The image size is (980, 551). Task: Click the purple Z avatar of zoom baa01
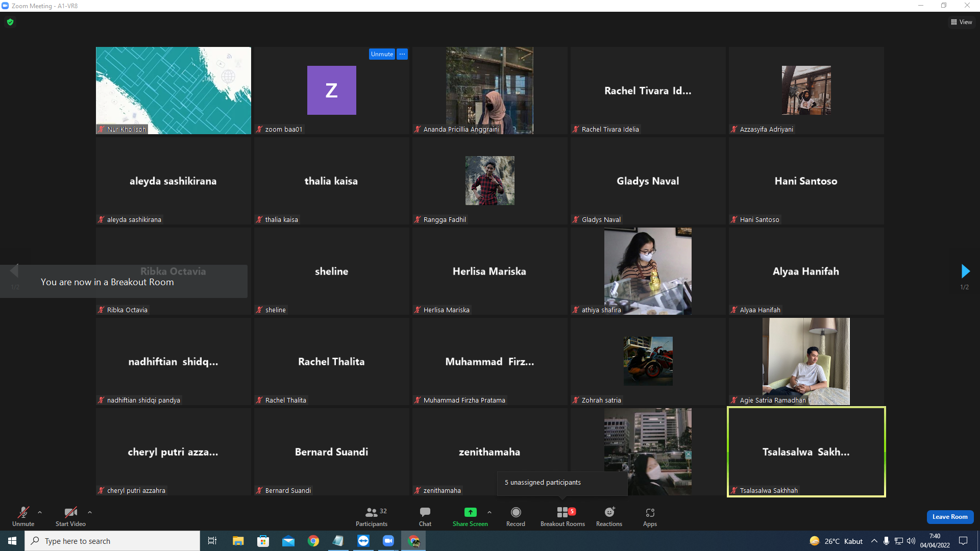[x=332, y=90]
